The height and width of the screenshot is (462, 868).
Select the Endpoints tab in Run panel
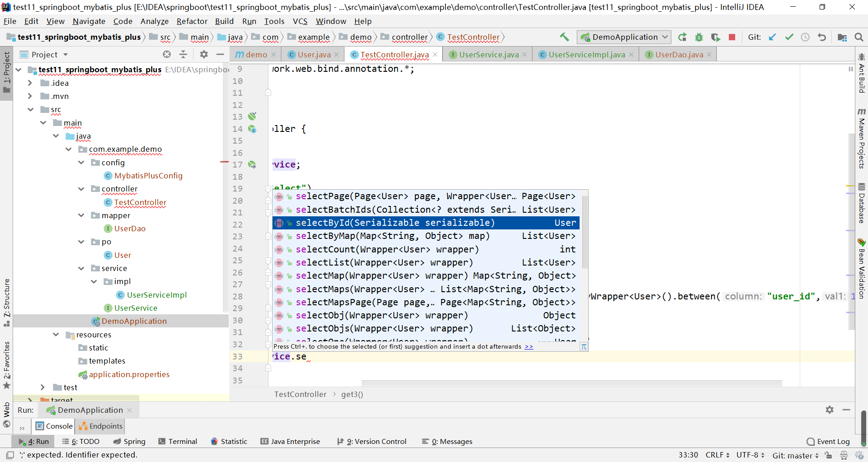point(100,426)
